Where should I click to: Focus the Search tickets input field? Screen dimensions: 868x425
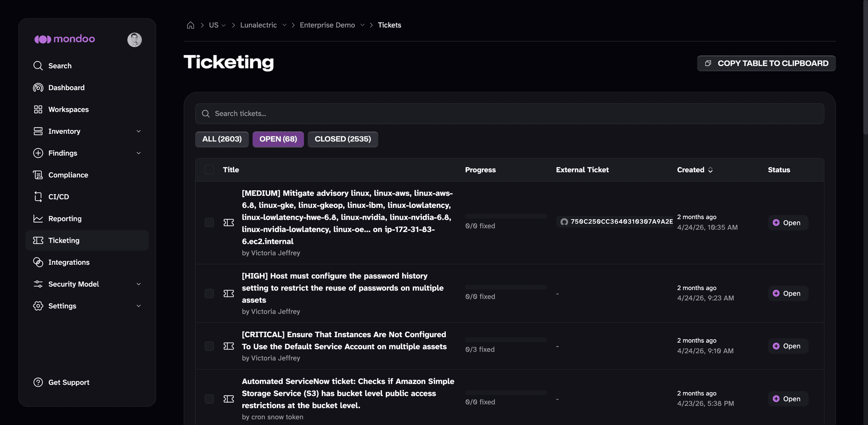pos(509,114)
